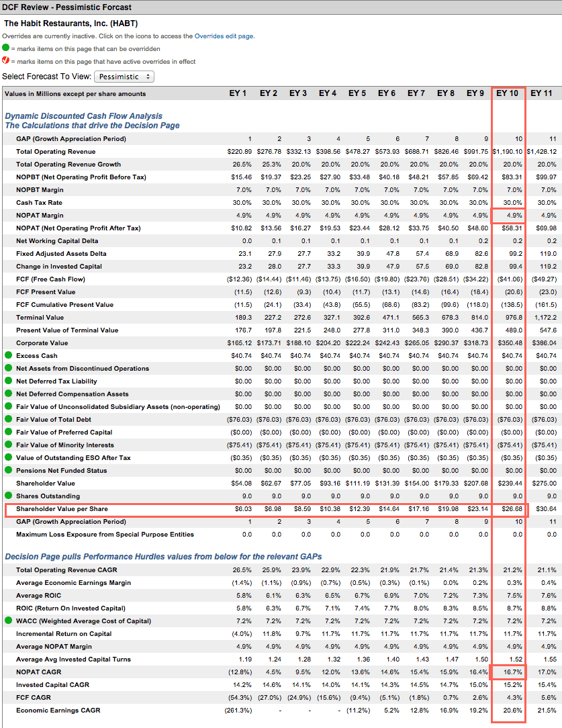
Task: Click the EY 10 column header
Action: [x=507, y=93]
